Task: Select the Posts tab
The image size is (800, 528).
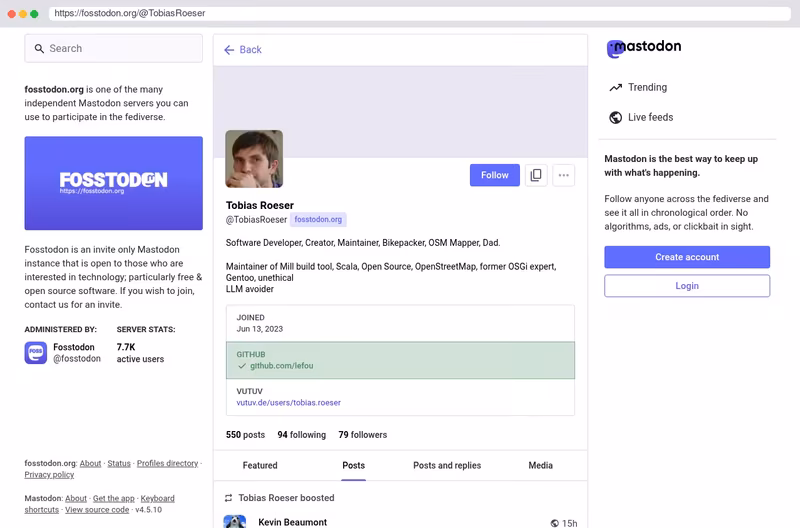Action: point(354,465)
